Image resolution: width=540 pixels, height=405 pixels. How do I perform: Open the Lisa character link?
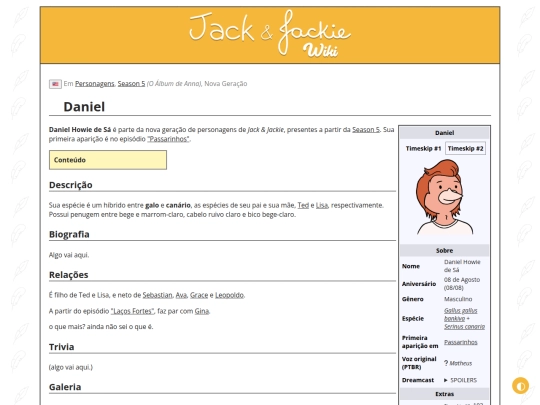pos(322,205)
